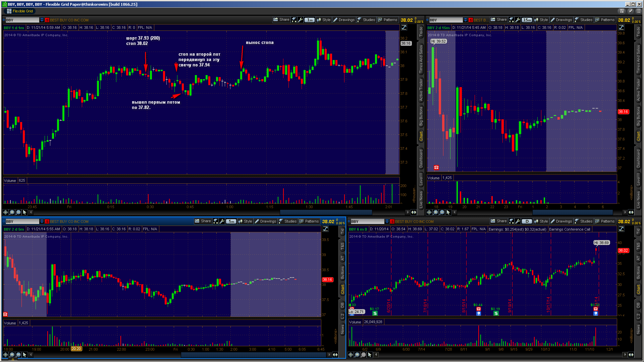Open Drawings menu in the 1m chart

pos(344,20)
